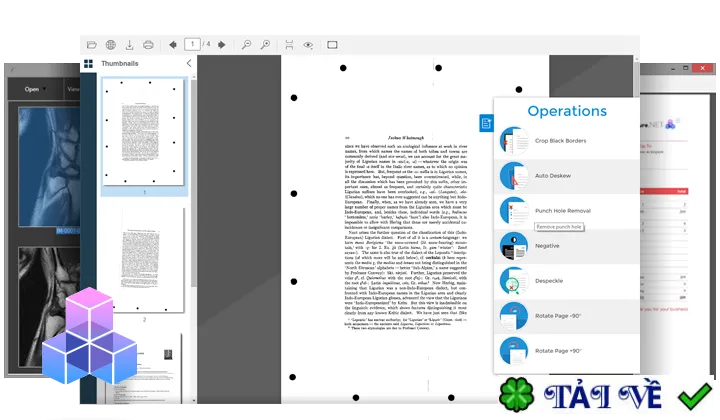This screenshot has height=420, width=720.
Task: Click the Negative operation icon
Action: (x=514, y=246)
